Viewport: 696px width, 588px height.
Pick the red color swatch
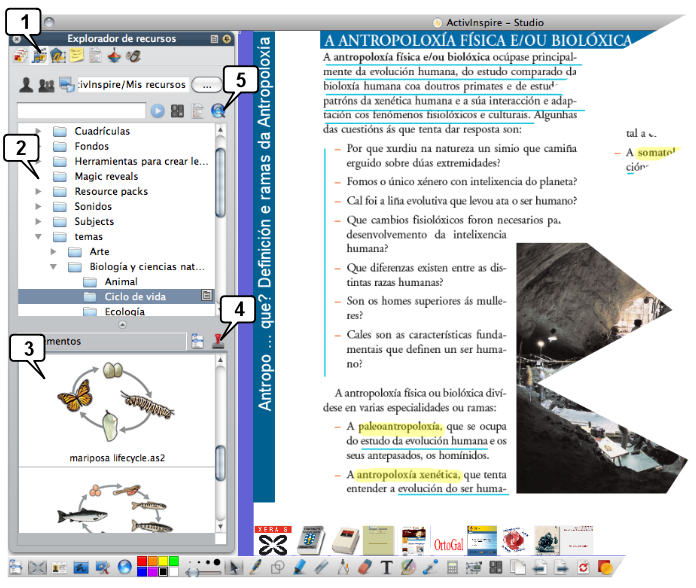click(142, 560)
